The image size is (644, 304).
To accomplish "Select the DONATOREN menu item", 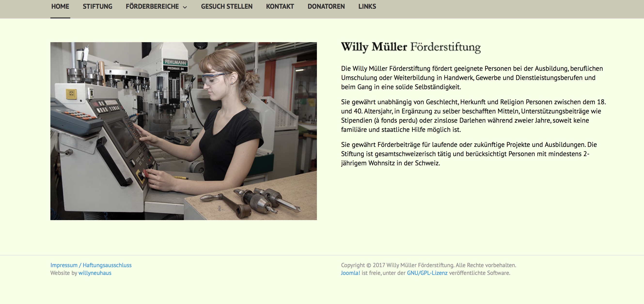I will tap(326, 7).
